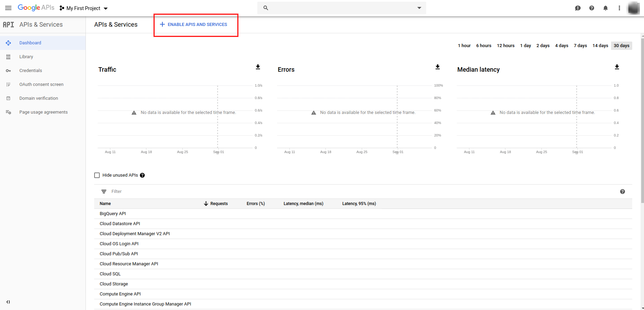Image resolution: width=644 pixels, height=310 pixels.
Task: Open the three-dot more options menu
Action: [619, 8]
